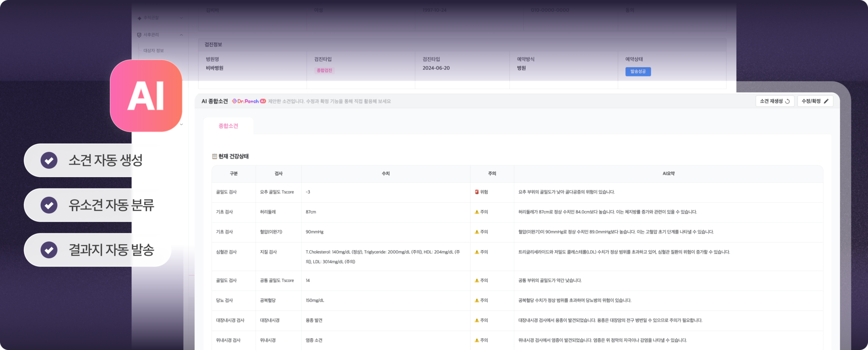Click the AI summary about 혈압(이완기)이 90mmHg
The width and height of the screenshot is (868, 350).
(x=616, y=232)
